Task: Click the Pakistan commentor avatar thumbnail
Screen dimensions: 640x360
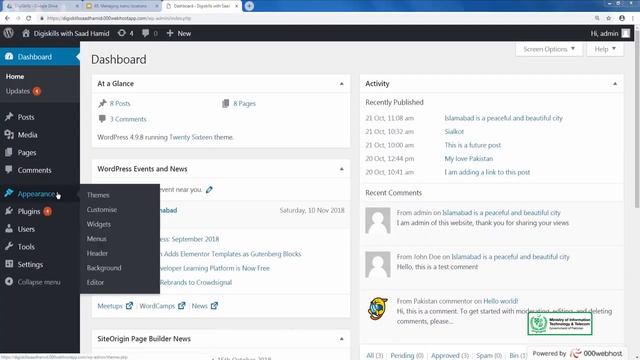Action: 378,309
